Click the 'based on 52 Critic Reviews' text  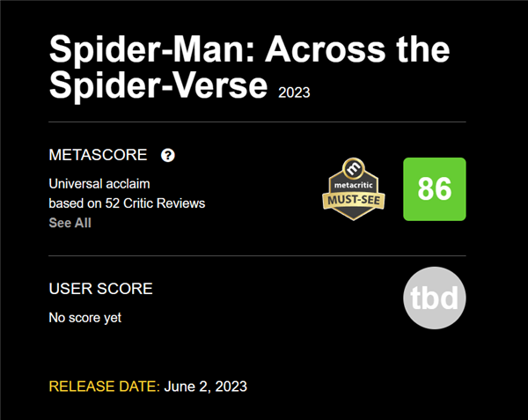(127, 203)
